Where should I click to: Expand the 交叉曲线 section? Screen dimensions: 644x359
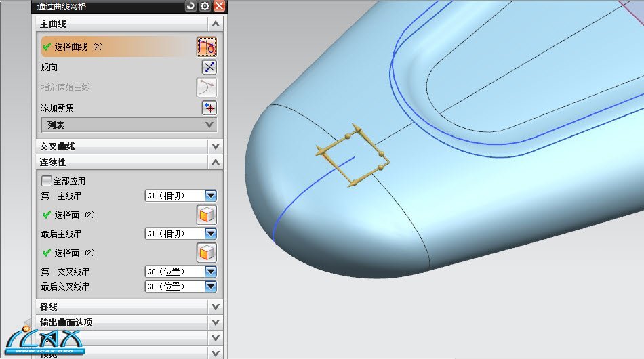tap(216, 146)
